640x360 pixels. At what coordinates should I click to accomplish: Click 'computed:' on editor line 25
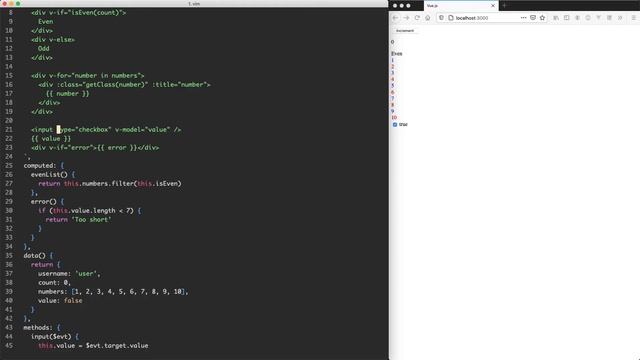[x=40, y=166]
